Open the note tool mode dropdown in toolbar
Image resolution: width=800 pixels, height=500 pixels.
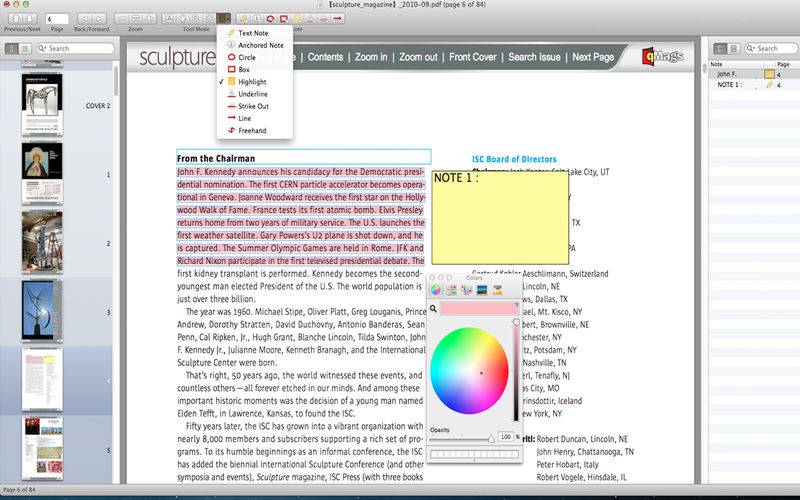tap(223, 19)
